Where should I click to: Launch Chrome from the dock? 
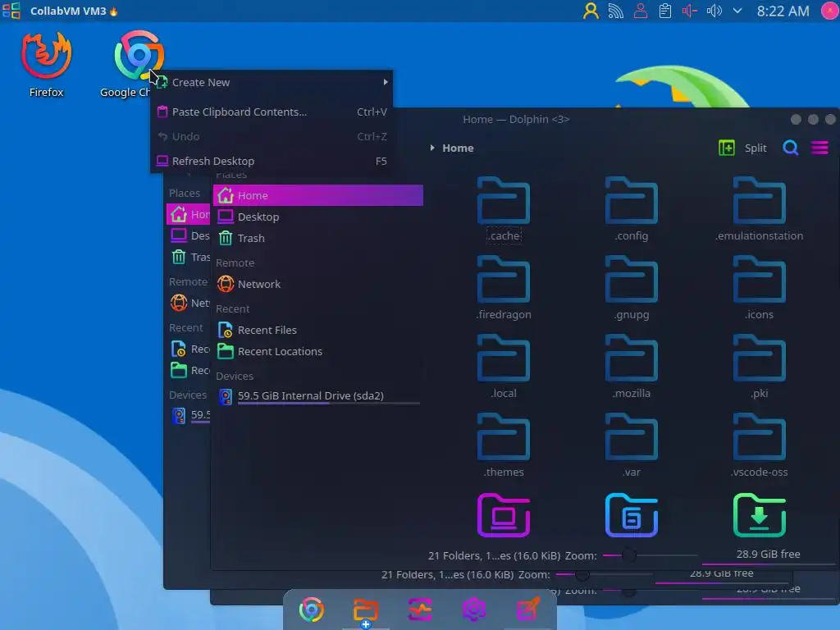click(311, 609)
